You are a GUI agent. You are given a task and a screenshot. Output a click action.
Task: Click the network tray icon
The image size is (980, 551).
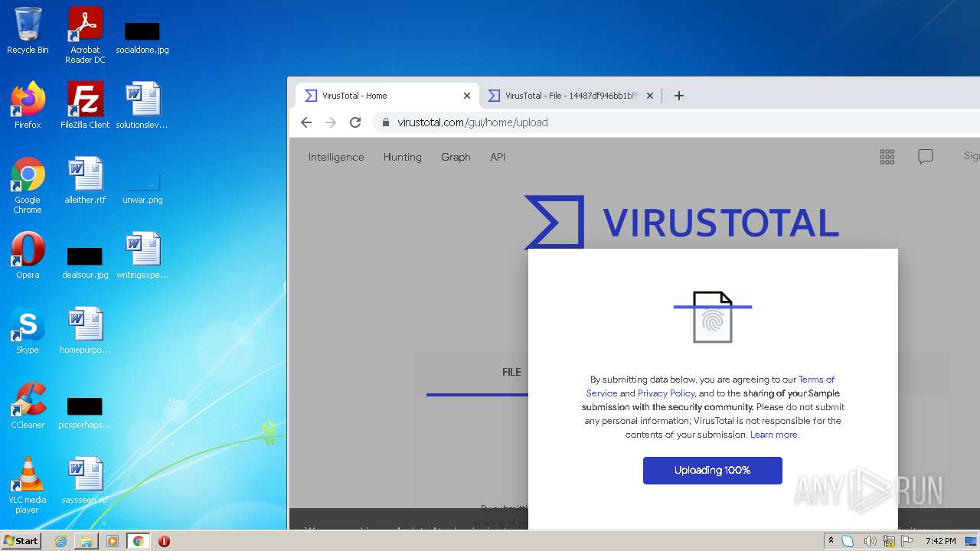[889, 541]
